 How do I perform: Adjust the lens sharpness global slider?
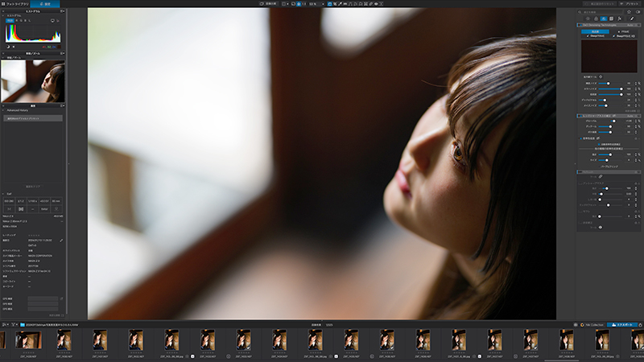pyautogui.click(x=610, y=121)
